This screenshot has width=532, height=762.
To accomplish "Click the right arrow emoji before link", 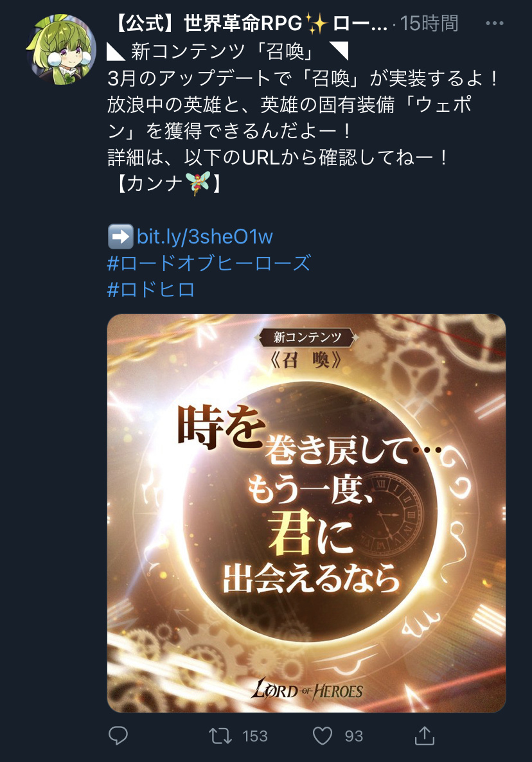I will (x=120, y=236).
